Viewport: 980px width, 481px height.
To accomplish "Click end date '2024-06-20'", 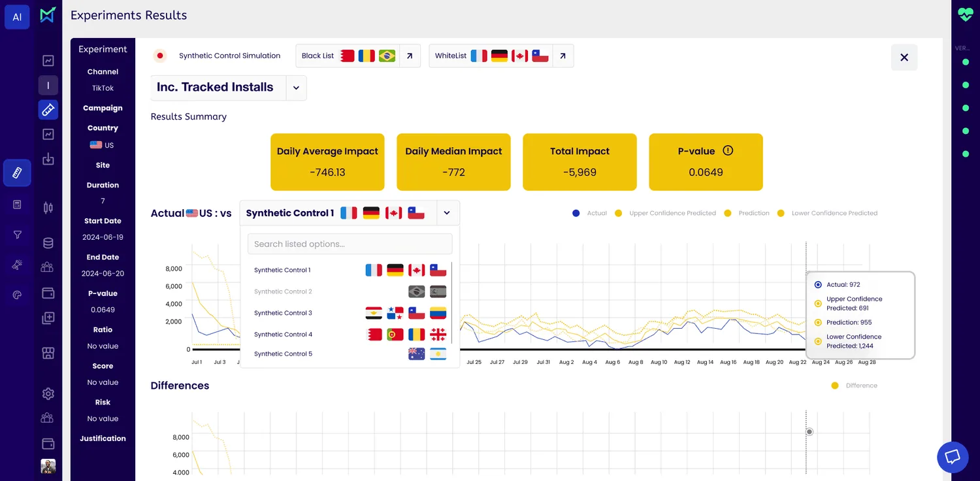I will coord(103,274).
